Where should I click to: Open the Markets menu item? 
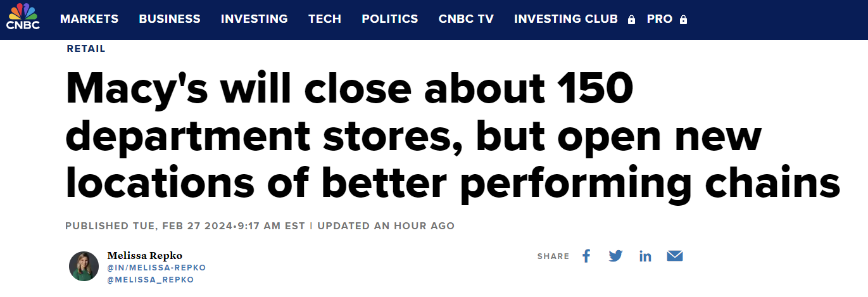pos(89,19)
